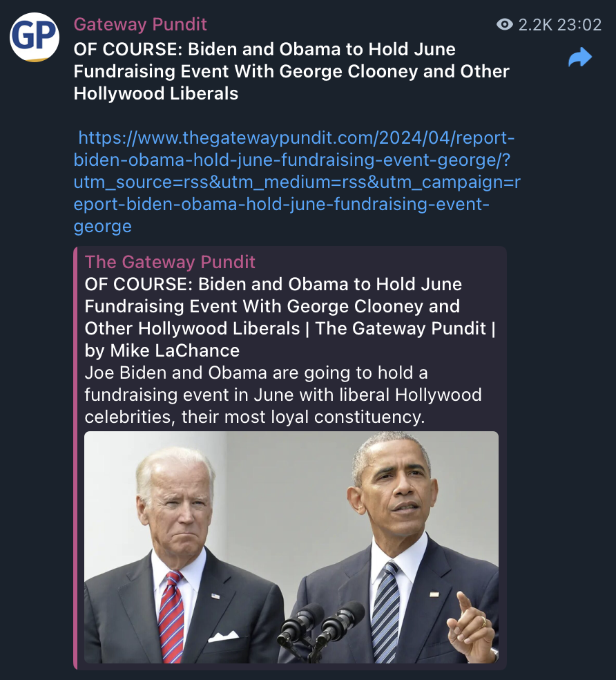Click the red striped tie in the photo
This screenshot has height=680, width=616.
click(171, 616)
